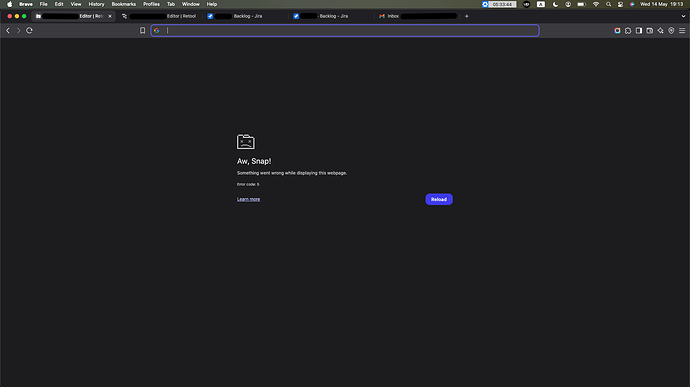Open the colorful extension icon in toolbar

[617, 30]
